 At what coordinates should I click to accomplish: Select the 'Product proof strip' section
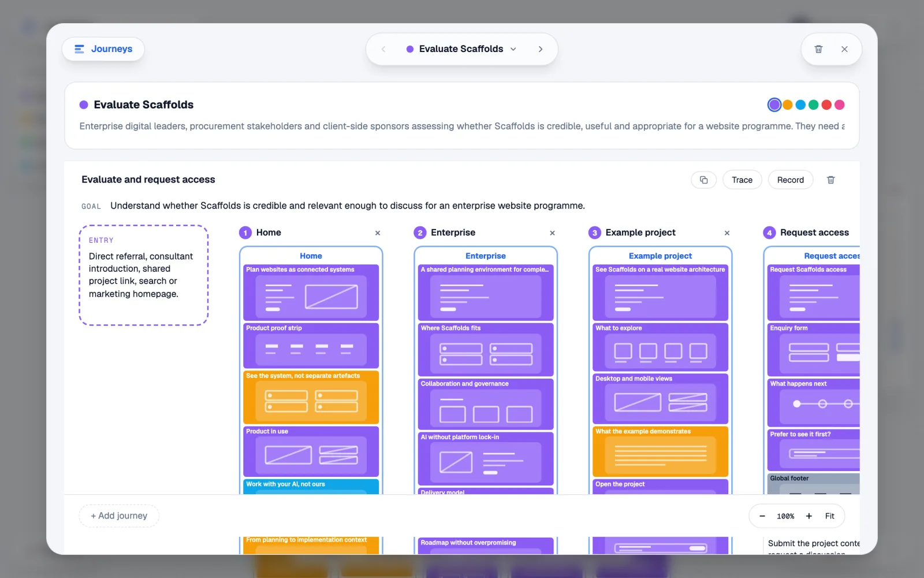point(311,346)
